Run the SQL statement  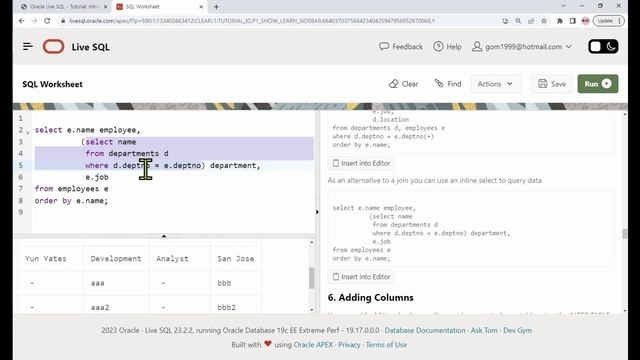pos(598,84)
